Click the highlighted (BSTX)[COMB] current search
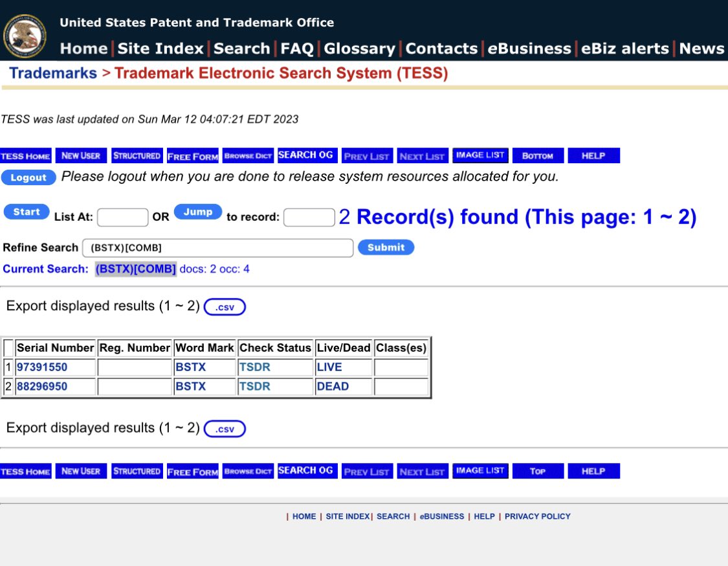The height and width of the screenshot is (566, 728). [x=136, y=269]
